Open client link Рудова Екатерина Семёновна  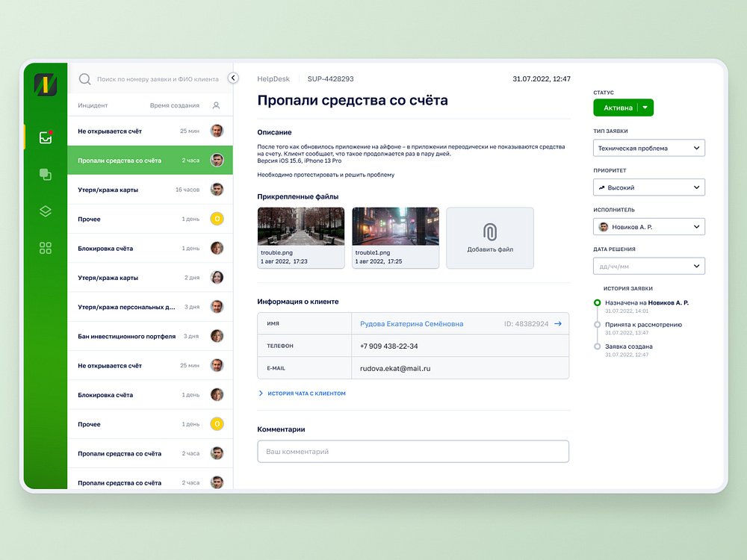pos(412,324)
